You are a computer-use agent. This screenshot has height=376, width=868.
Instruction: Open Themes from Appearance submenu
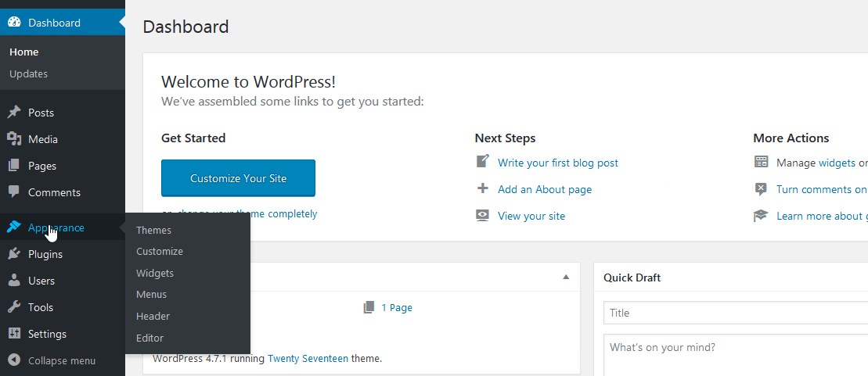(153, 231)
